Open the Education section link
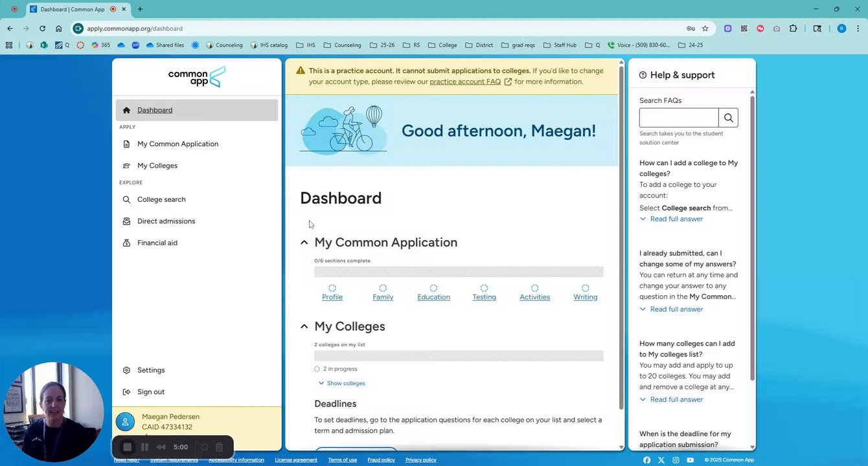This screenshot has width=868, height=466. 433,297
